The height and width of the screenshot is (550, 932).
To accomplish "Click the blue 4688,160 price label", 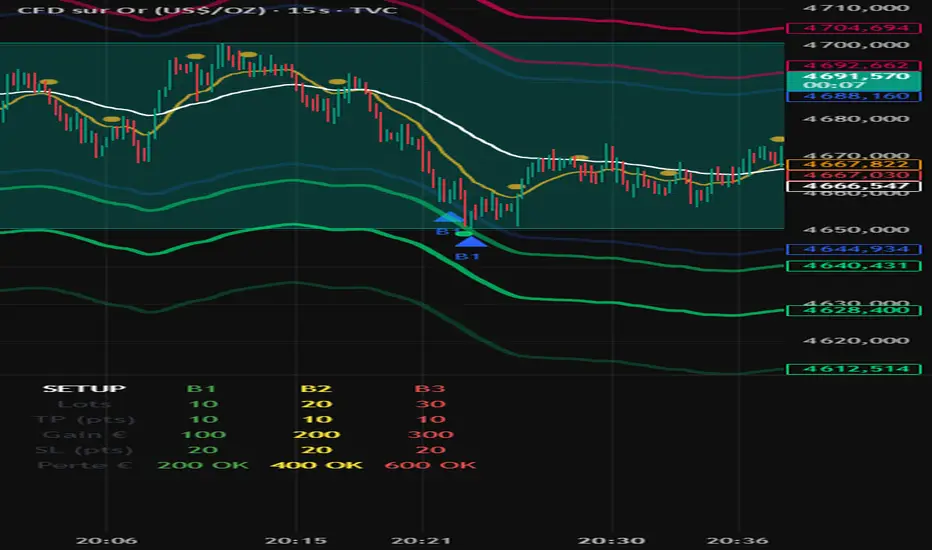I will pyautogui.click(x=854, y=96).
